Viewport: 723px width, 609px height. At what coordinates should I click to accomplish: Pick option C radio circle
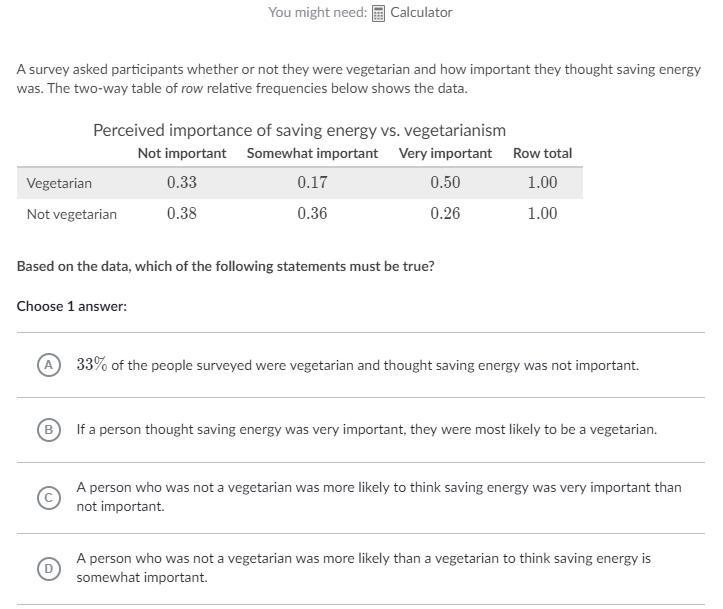coord(48,497)
